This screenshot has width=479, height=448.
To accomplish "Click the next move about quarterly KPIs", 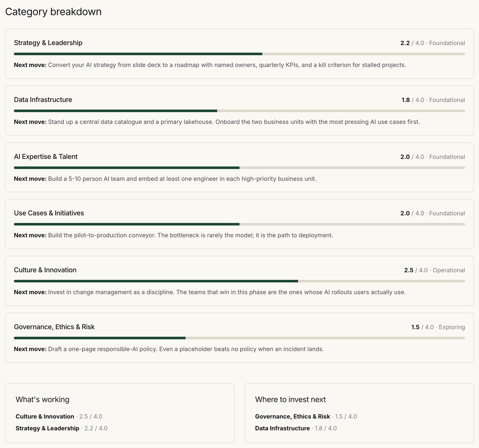I will point(210,65).
